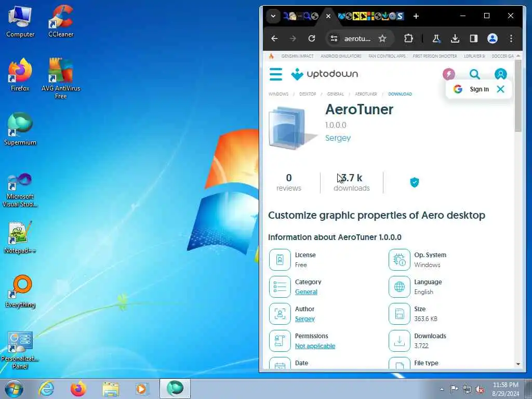Screen dimensions: 532x399
Task: Select the AVG AntiVirus Free shortcut
Action: click(61, 79)
